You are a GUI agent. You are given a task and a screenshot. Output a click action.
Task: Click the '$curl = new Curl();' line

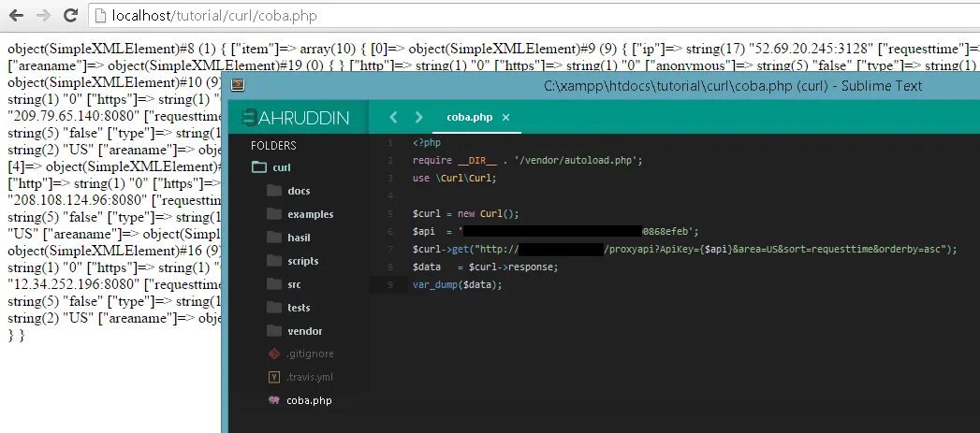(465, 213)
